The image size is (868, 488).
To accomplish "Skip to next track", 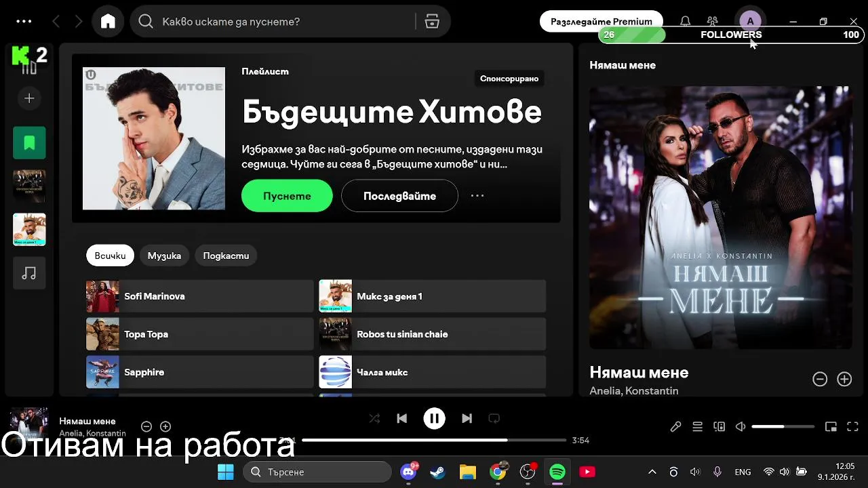I will coord(467,418).
